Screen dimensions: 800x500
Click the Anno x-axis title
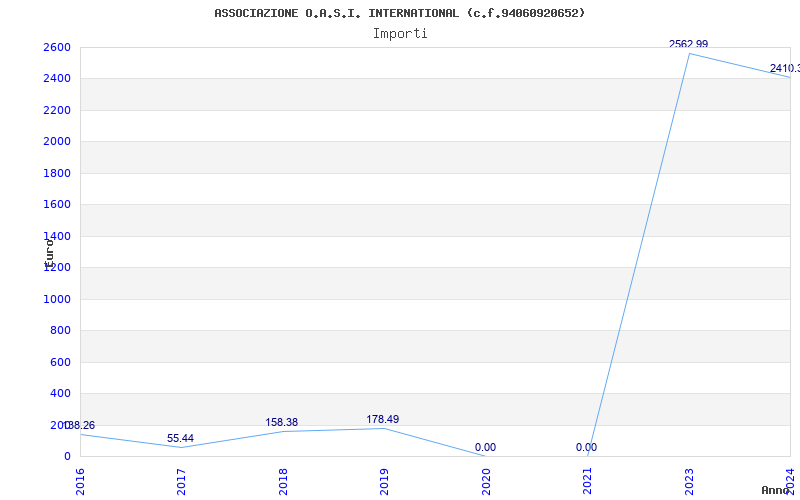point(774,490)
